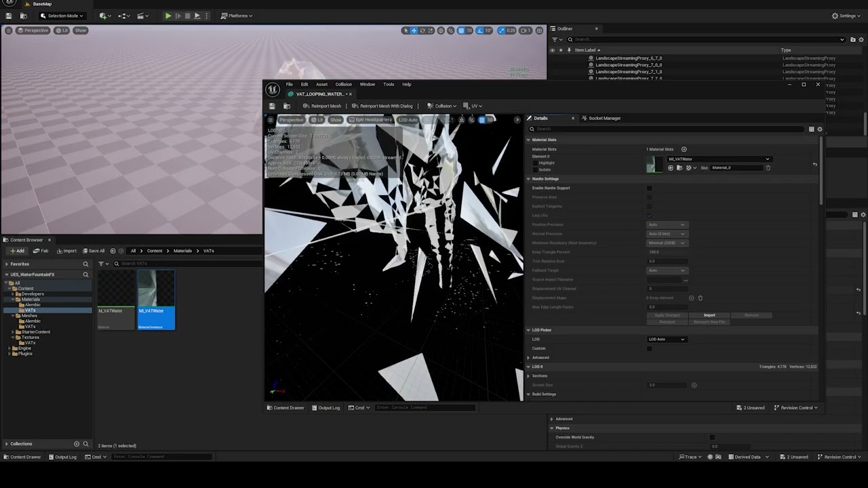Open the add content (cube plus) menu
Image resolution: width=868 pixels, height=488 pixels.
(105, 16)
